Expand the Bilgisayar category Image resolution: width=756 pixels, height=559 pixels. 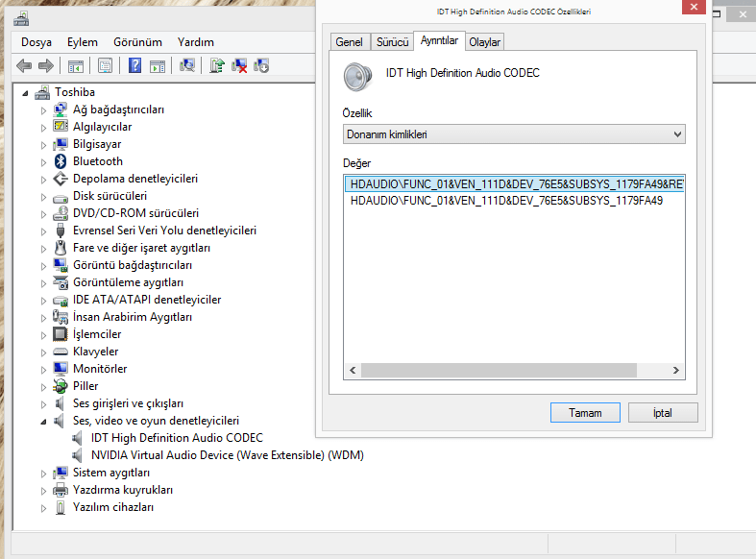click(43, 145)
